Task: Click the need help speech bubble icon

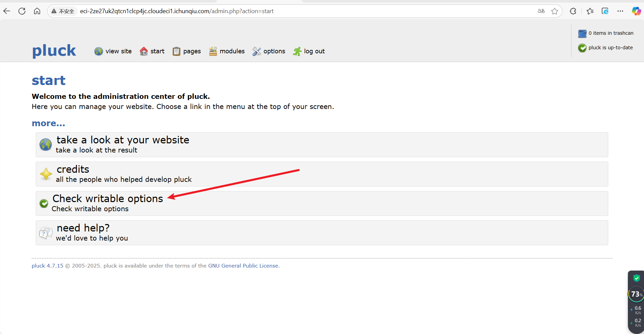Action: tap(46, 233)
